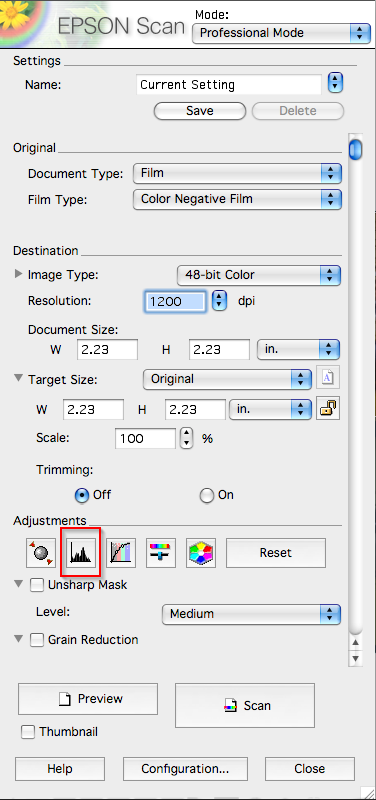The height and width of the screenshot is (800, 376).
Task: Open the Mode dropdown showing Professional Mode
Action: 281,33
